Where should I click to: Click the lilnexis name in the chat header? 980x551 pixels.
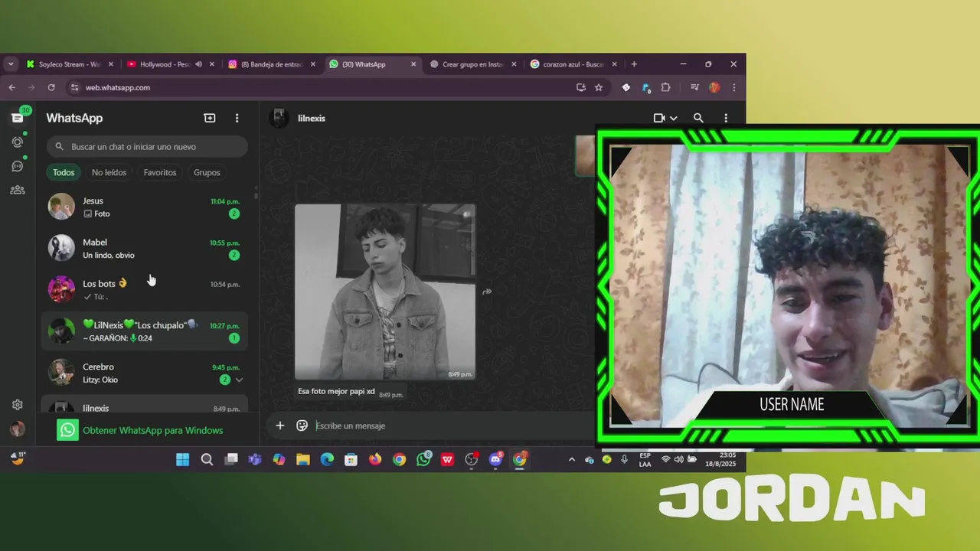(312, 118)
